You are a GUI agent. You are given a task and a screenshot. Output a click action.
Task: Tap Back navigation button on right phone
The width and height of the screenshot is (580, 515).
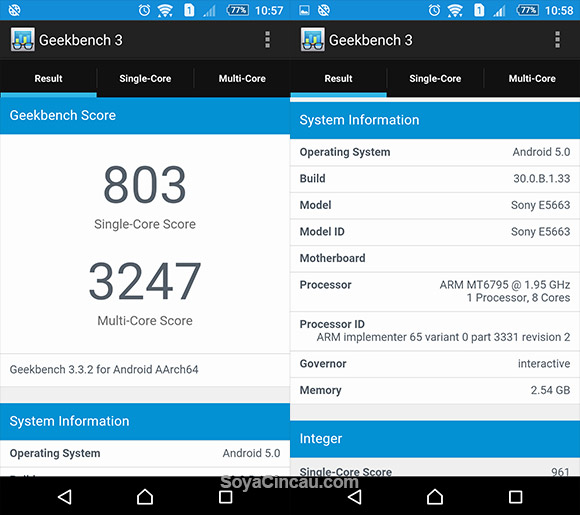(354, 497)
